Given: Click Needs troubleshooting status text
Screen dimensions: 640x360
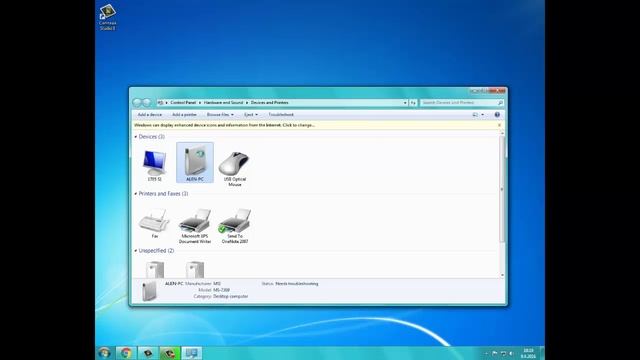Looking at the screenshot, I should point(297,284).
